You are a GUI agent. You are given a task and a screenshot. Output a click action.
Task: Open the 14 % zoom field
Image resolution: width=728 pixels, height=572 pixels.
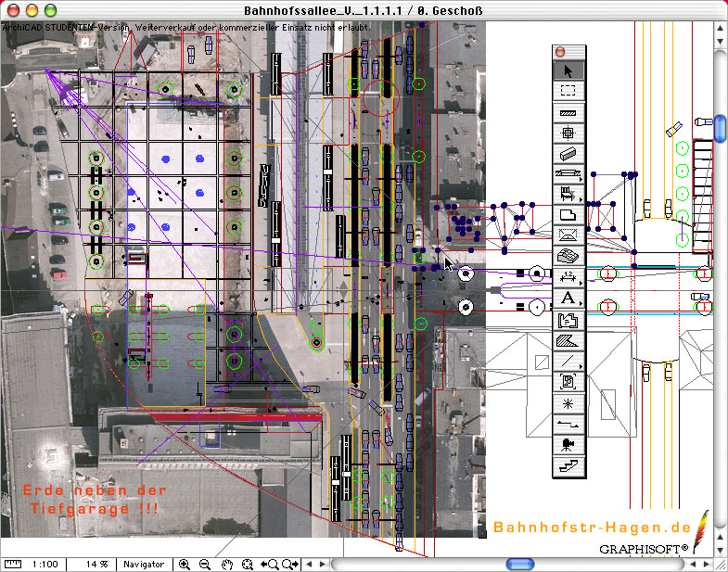97,564
